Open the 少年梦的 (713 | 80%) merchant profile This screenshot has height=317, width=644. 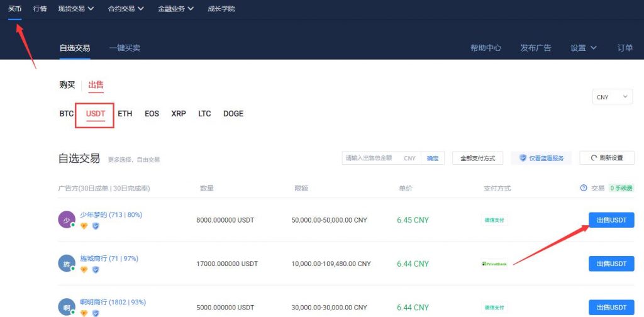click(x=111, y=214)
